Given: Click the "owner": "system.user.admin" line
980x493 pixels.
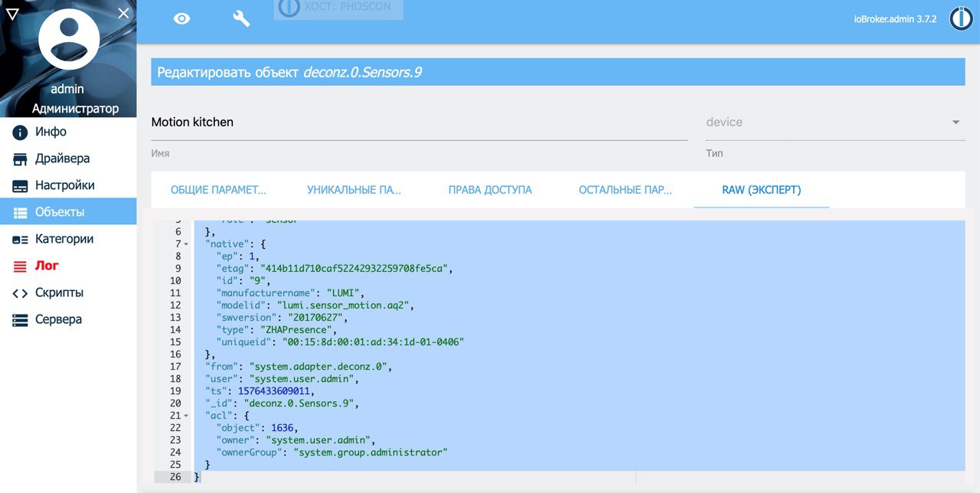Looking at the screenshot, I should (296, 440).
